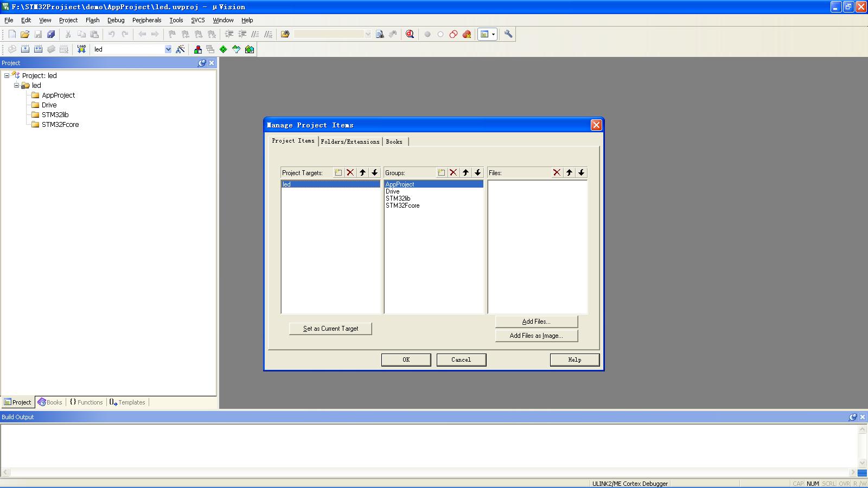Open the Functions tab in Project panel
The width and height of the screenshot is (868, 488).
[86, 402]
